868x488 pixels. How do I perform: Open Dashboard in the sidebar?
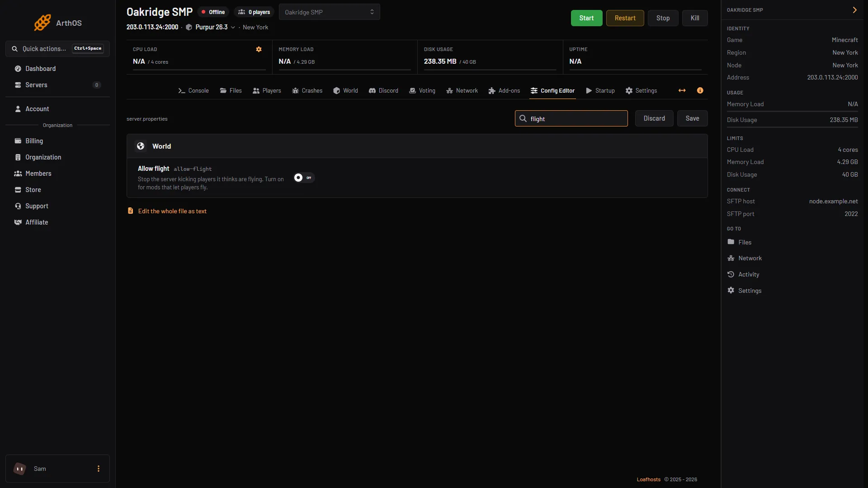[x=57, y=69]
